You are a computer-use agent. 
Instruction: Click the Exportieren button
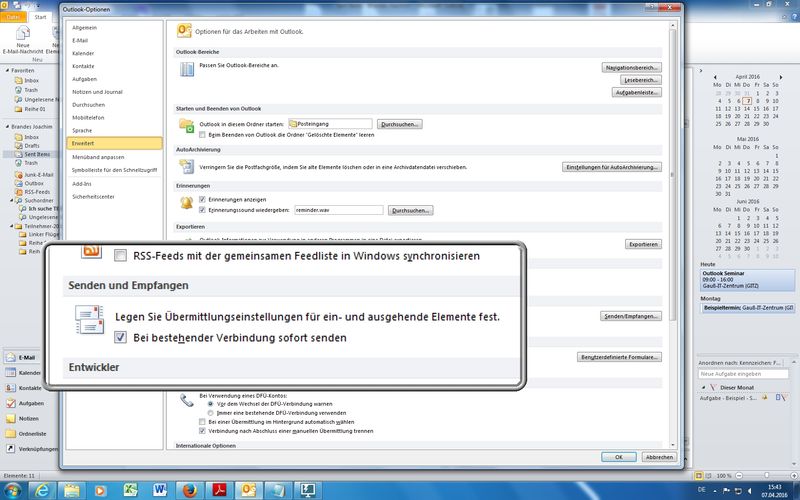coord(643,244)
